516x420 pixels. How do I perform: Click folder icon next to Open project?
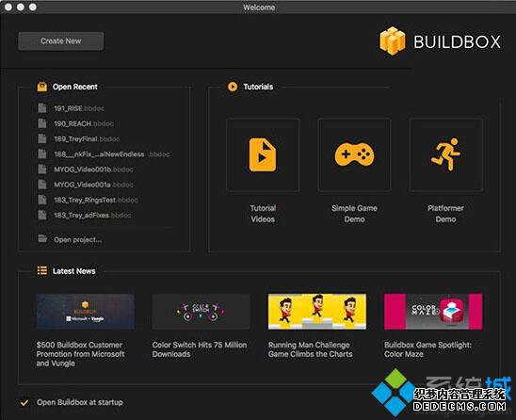point(42,238)
